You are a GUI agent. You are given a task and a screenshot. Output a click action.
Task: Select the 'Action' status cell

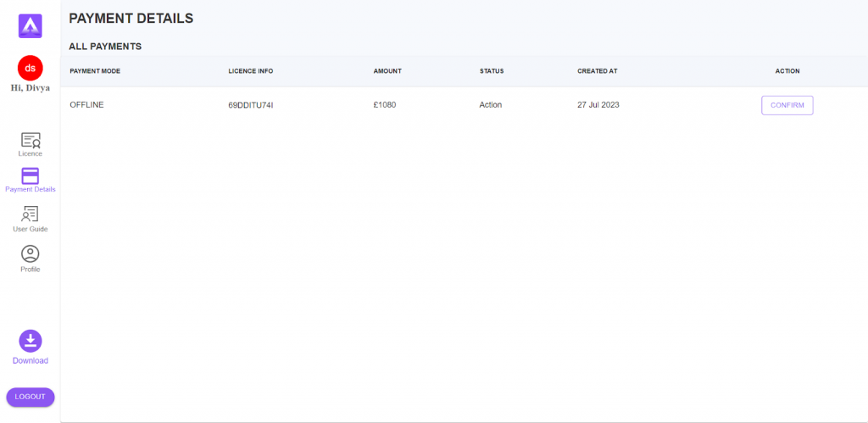491,104
